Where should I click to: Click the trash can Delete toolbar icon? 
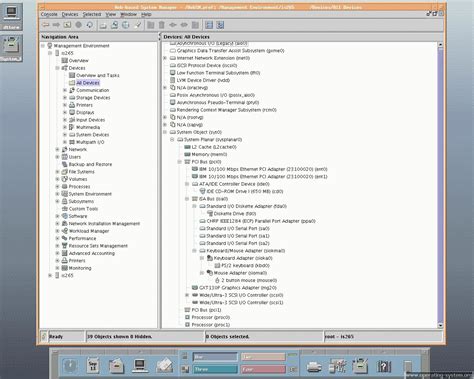point(162,25)
